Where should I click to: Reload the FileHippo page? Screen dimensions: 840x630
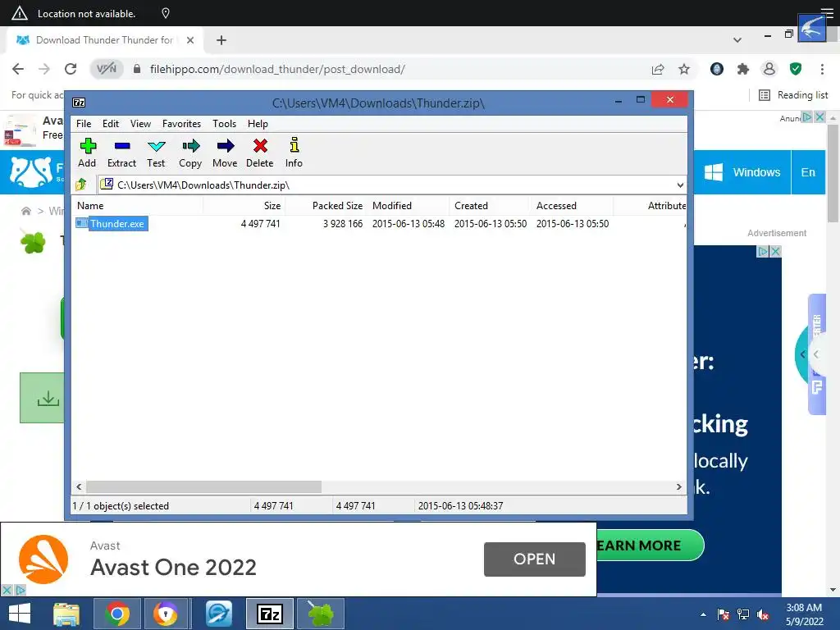click(71, 69)
